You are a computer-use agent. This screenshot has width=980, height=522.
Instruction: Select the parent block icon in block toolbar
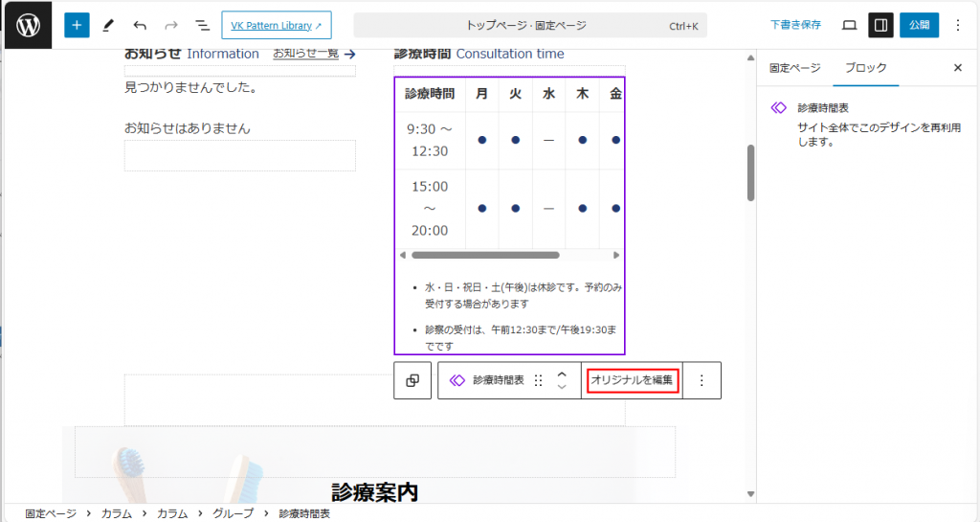412,380
